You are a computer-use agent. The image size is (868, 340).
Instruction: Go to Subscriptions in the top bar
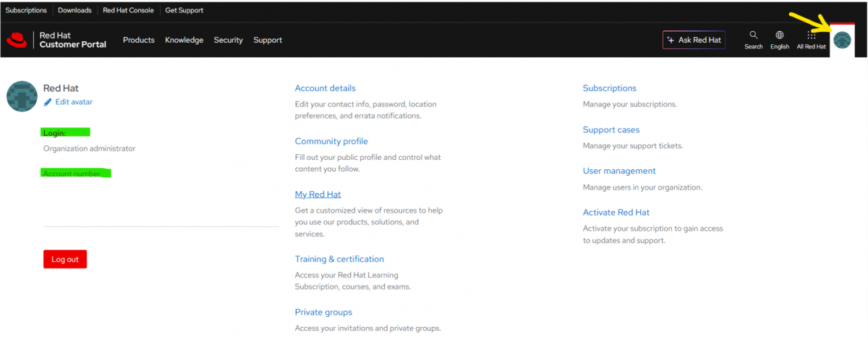[x=26, y=11]
